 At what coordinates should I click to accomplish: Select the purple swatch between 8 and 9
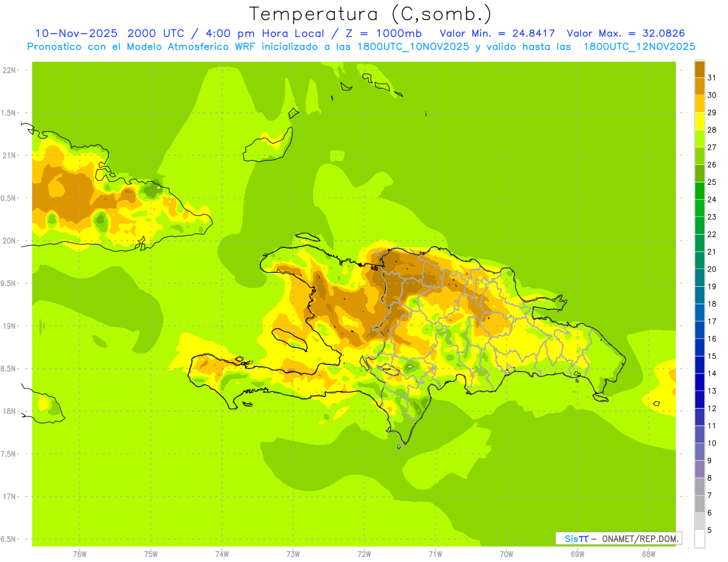point(699,469)
